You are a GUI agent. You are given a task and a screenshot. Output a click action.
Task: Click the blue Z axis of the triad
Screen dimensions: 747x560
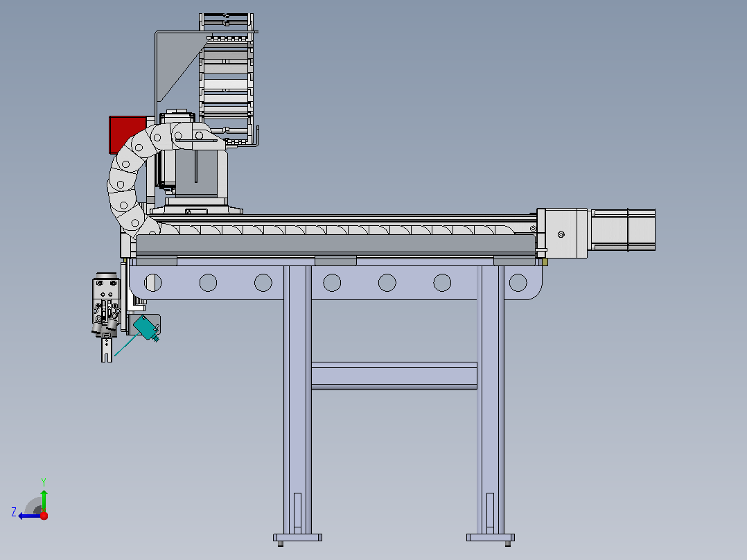coord(30,516)
